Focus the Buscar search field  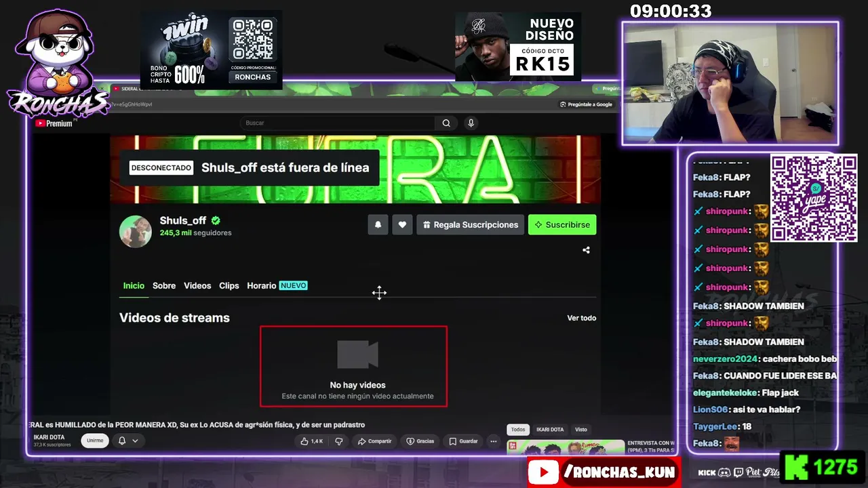click(338, 123)
